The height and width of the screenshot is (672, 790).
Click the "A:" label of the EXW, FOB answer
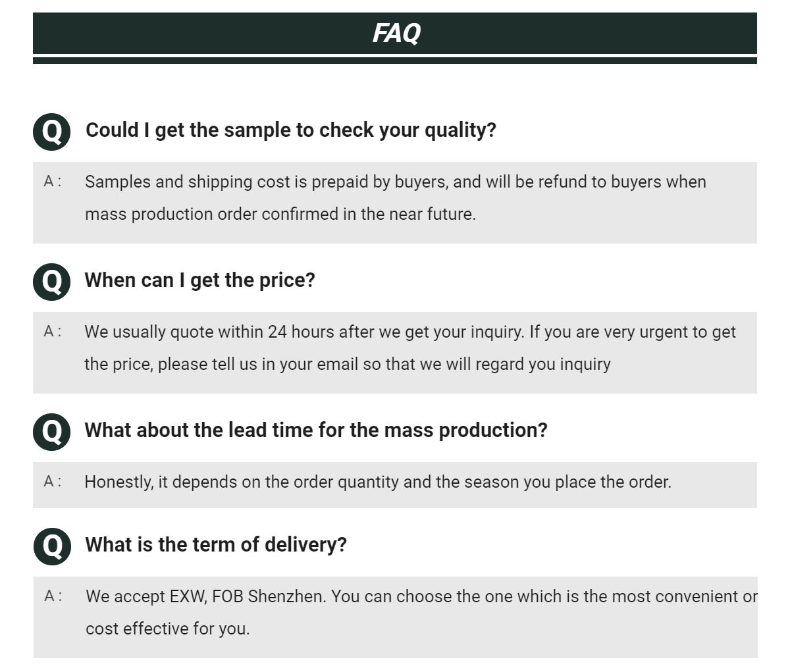coord(53,596)
